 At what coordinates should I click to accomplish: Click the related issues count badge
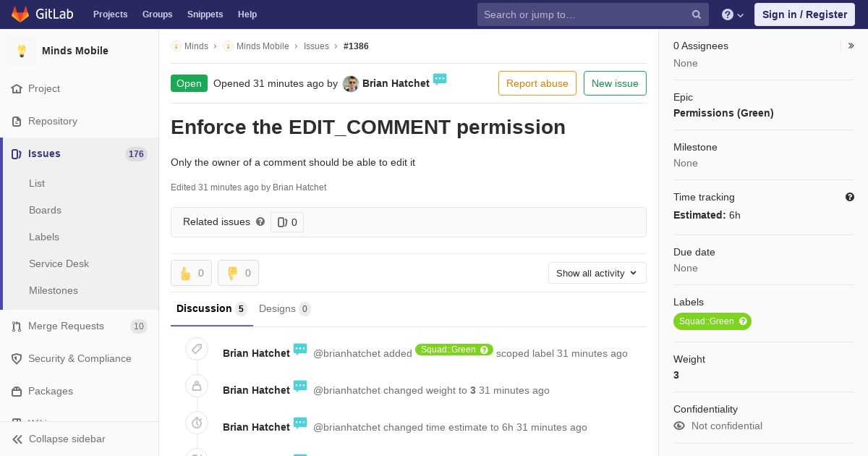point(287,222)
